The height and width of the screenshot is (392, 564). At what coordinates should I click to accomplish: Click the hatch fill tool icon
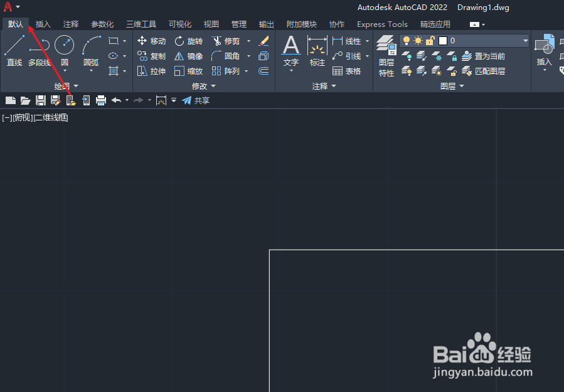tap(114, 71)
